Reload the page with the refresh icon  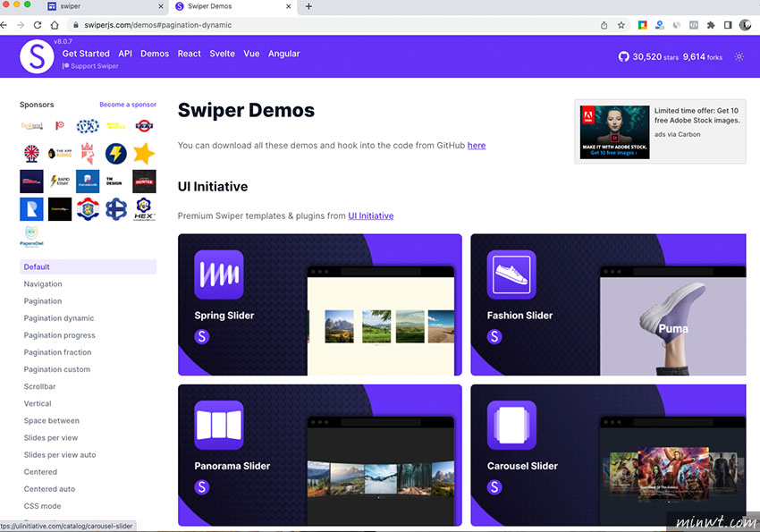click(x=38, y=25)
